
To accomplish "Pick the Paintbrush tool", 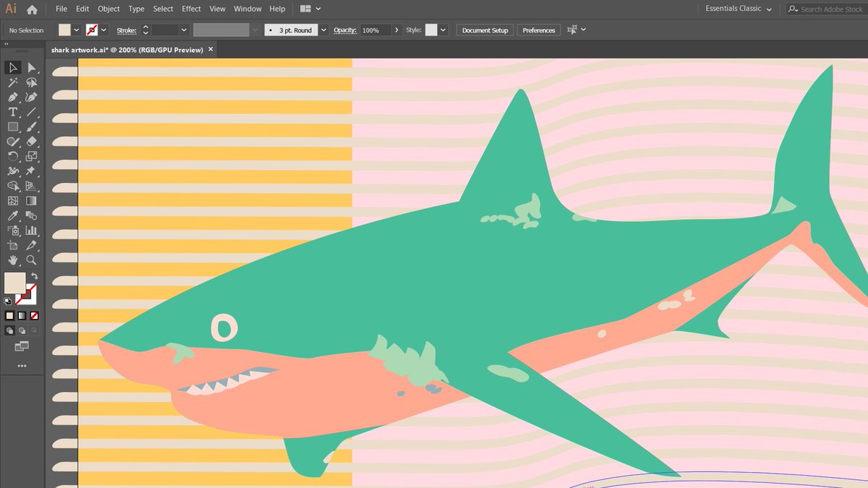I will (31, 127).
